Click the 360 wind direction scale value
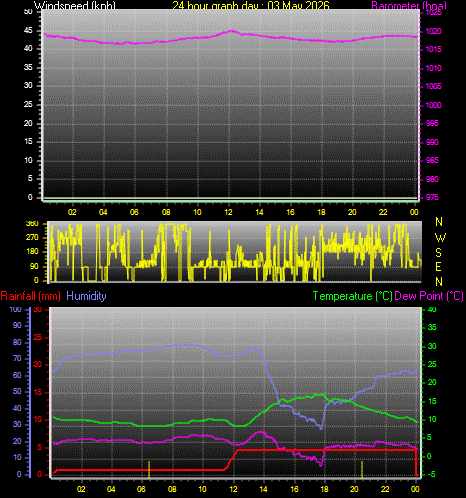The height and width of the screenshot is (498, 466). [32, 224]
